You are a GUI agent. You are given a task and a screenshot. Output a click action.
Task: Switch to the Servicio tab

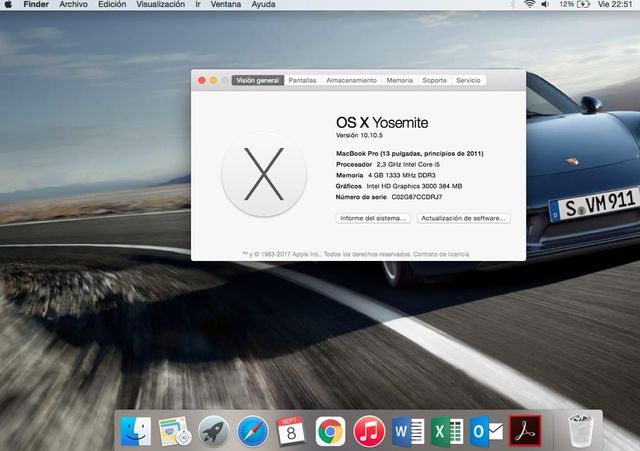pos(468,80)
